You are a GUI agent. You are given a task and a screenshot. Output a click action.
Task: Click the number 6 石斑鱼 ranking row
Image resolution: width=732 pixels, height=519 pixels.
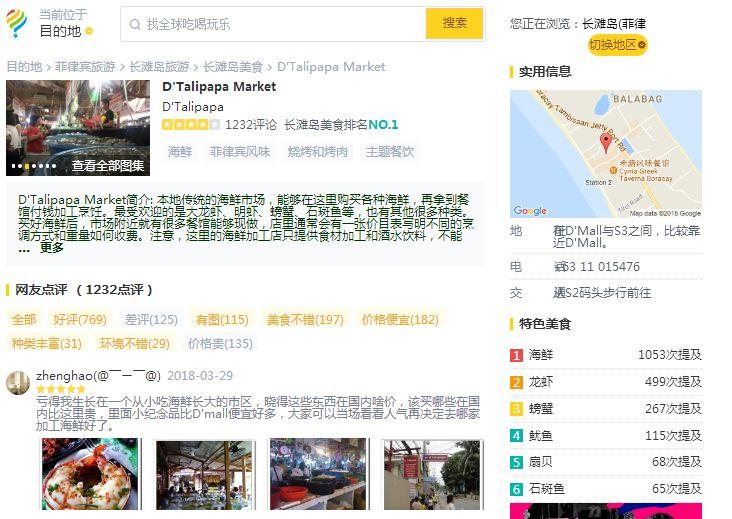click(x=606, y=489)
